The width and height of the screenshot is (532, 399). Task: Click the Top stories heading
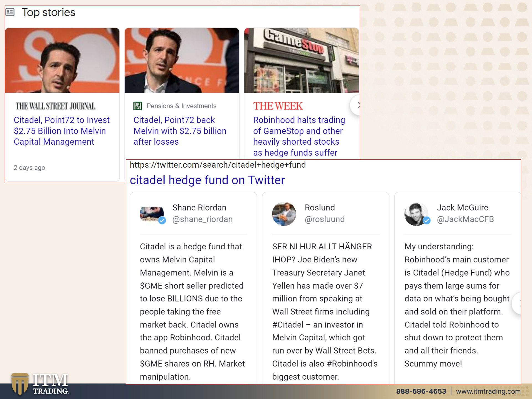[48, 12]
